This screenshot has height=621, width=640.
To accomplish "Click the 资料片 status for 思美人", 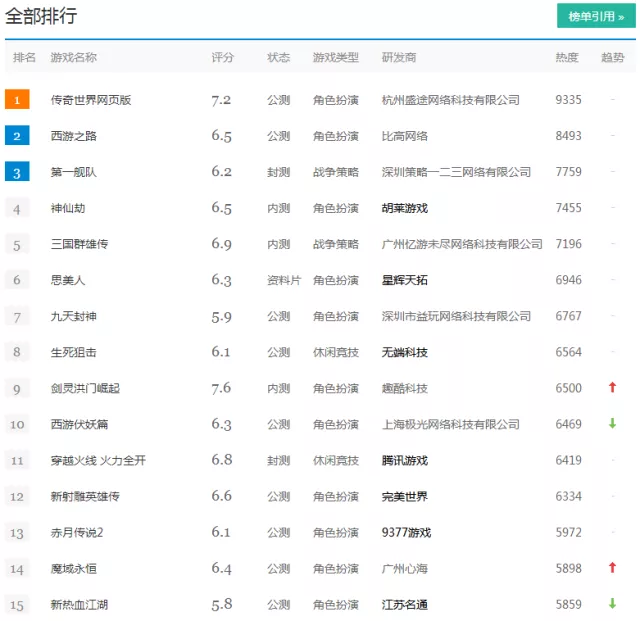I will pos(284,280).
